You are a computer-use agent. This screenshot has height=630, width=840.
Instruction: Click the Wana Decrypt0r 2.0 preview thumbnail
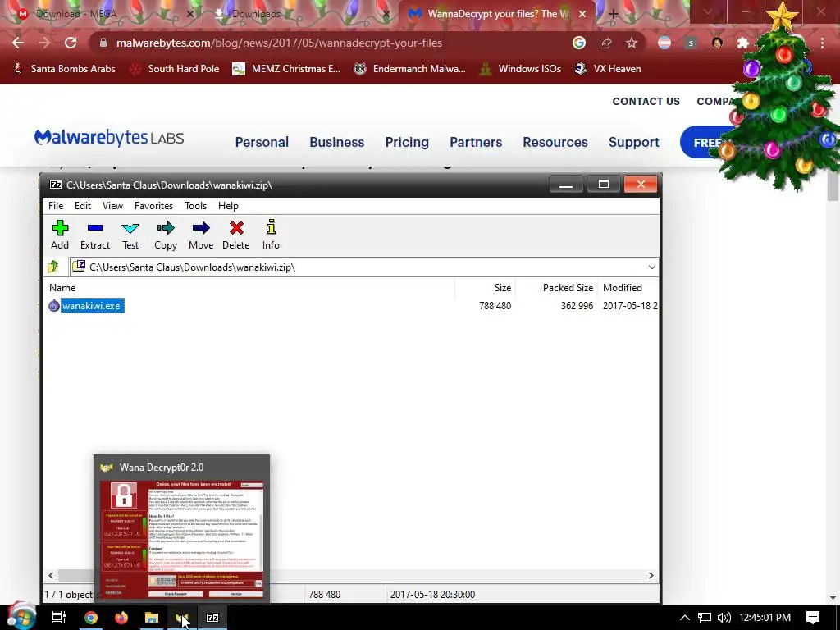click(x=181, y=539)
